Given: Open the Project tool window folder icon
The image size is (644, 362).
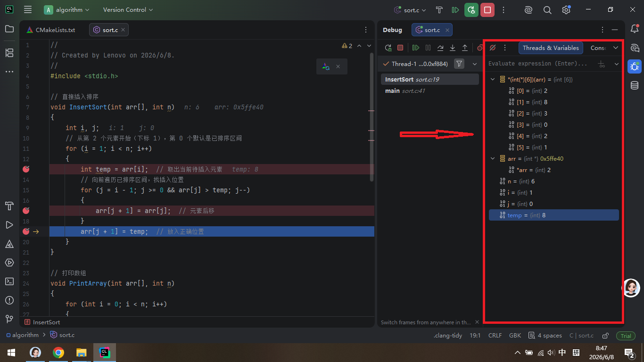Looking at the screenshot, I should [9, 29].
